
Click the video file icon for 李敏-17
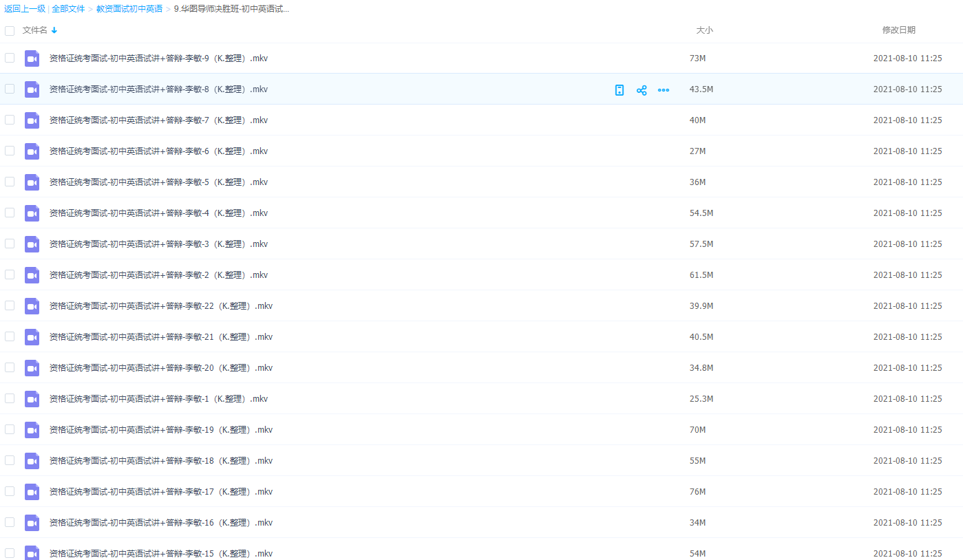(x=32, y=492)
